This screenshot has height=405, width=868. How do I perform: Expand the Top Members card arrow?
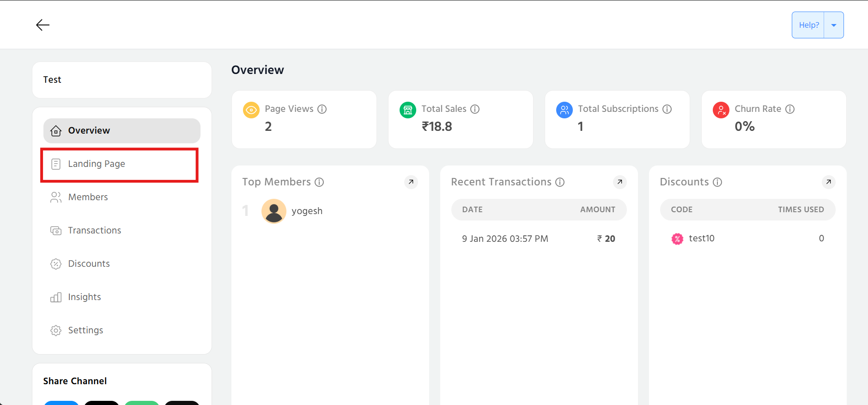(x=411, y=182)
